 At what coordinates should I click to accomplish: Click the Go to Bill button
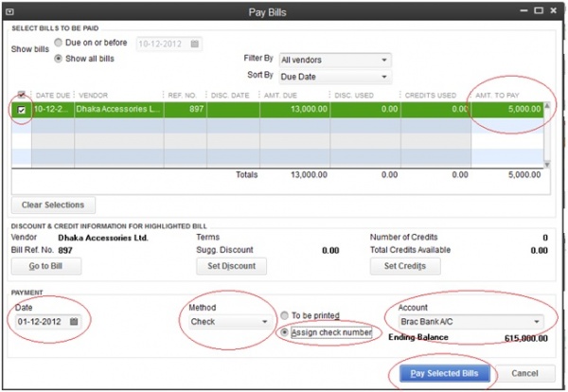46,266
